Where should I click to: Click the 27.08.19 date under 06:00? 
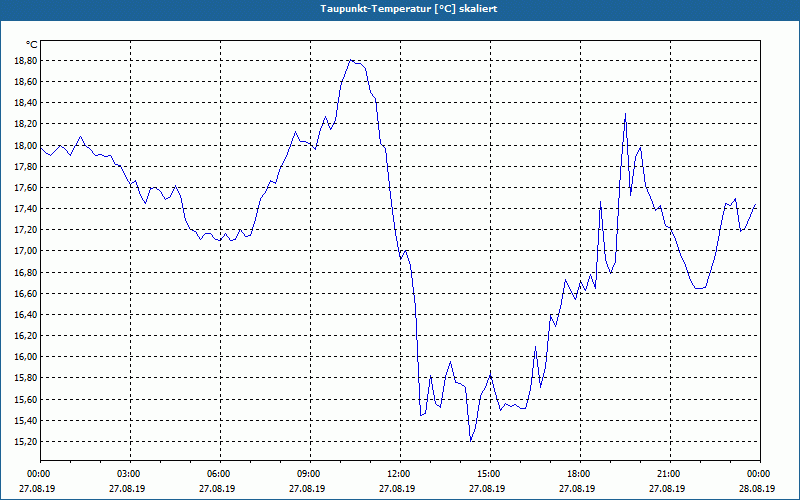coord(217,488)
